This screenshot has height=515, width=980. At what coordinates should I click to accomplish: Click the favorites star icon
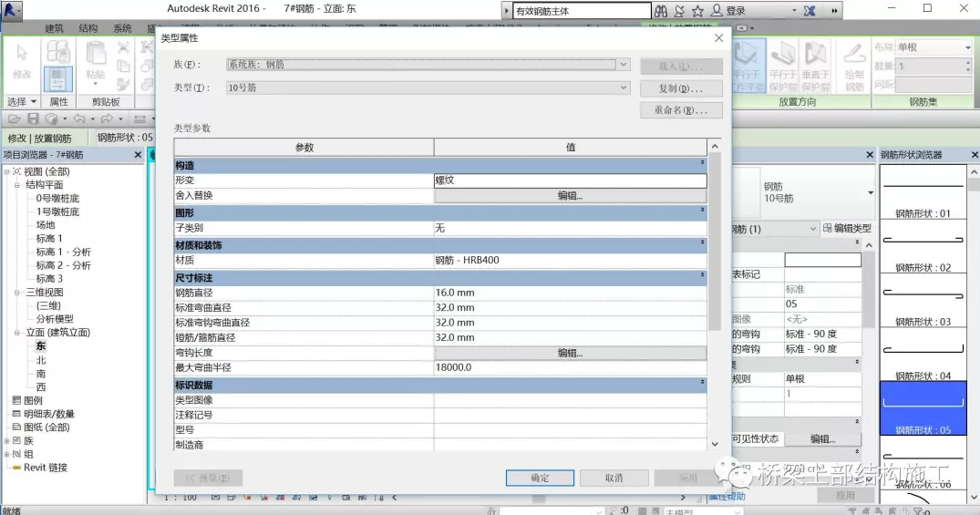(697, 11)
